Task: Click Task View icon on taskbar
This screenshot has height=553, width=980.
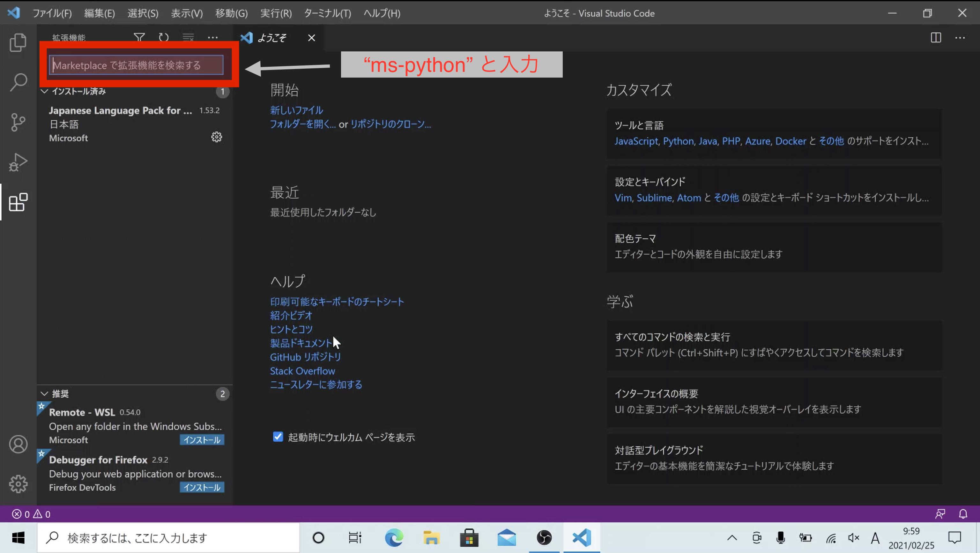Action: coord(354,538)
